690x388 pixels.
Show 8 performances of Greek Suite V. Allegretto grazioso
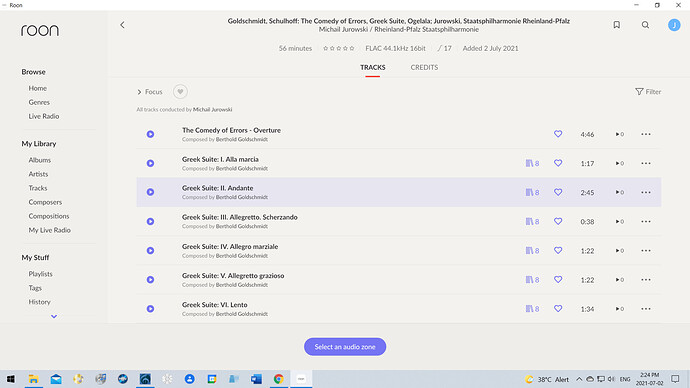pos(532,279)
